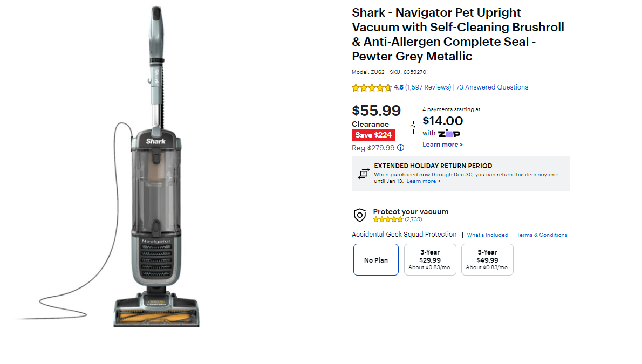This screenshot has width=642, height=364.
Task: Click the Save $224 clearance badge
Action: pos(373,135)
